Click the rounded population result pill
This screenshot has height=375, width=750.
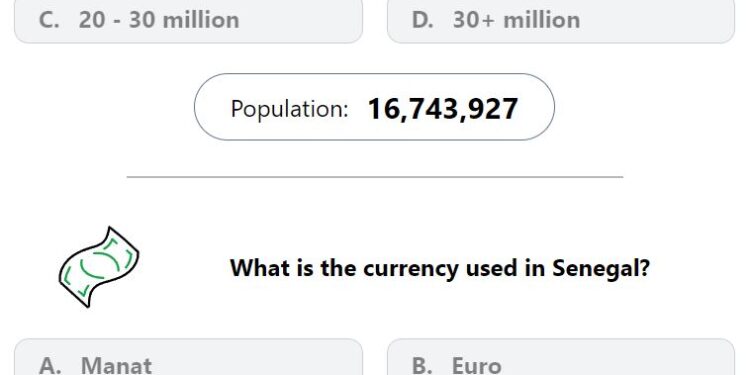click(375, 107)
